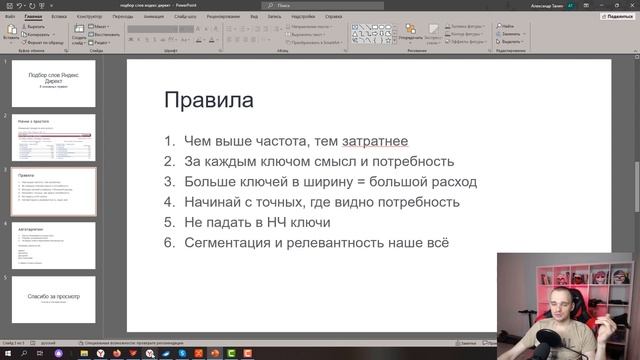The width and height of the screenshot is (640, 360).
Task: Select the Format Painter (Формат по образцу)
Action: click(43, 42)
